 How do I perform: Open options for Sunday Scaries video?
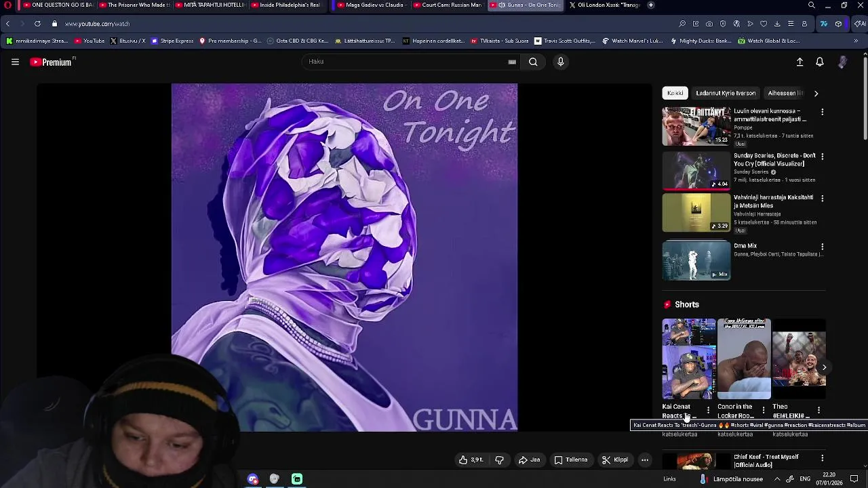[x=823, y=156]
